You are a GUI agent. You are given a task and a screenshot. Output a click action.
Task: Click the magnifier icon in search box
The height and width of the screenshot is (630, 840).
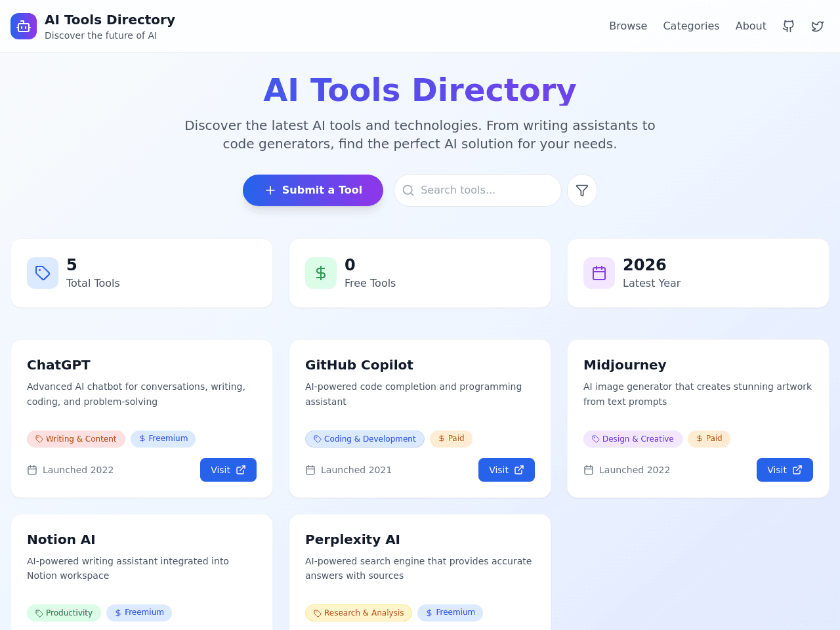click(408, 190)
